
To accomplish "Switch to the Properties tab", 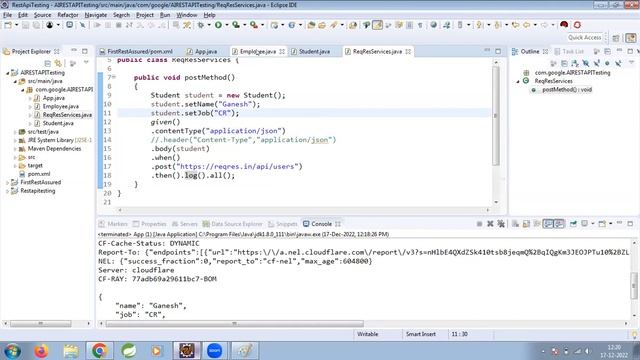I will (149, 224).
